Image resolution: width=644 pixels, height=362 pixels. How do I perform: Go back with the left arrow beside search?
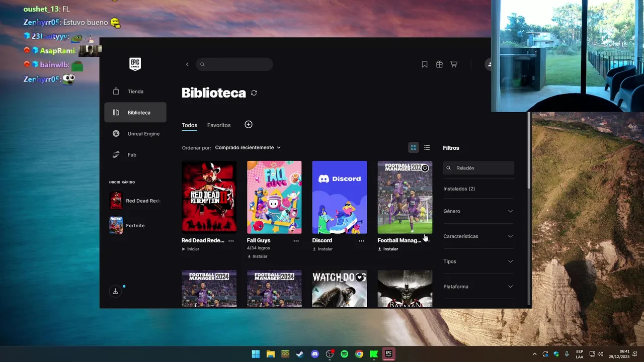pyautogui.click(x=187, y=64)
